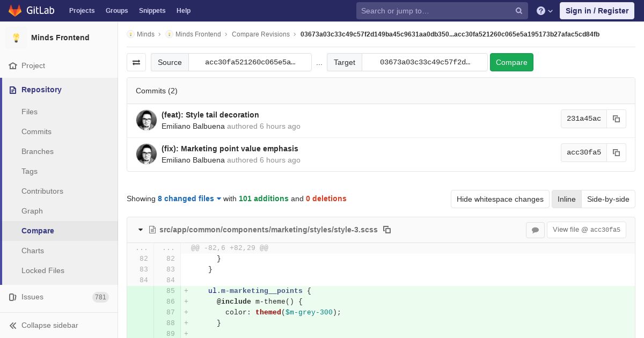Click the green Compare button
644x338 pixels.
coord(511,62)
